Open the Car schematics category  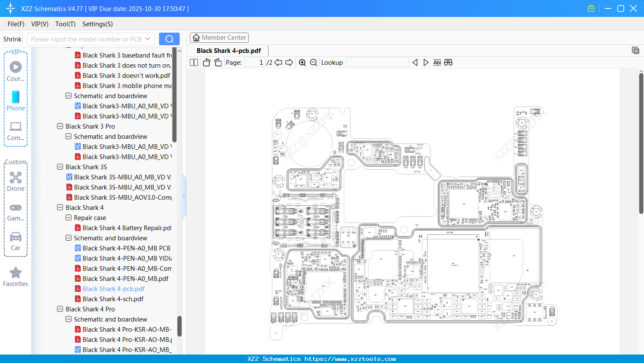click(16, 240)
